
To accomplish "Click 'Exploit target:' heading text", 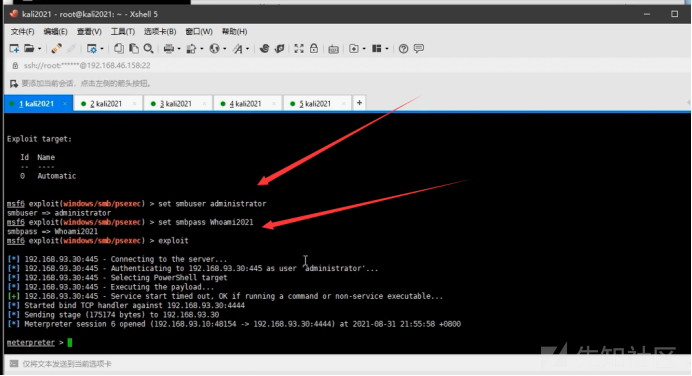I will (x=39, y=139).
